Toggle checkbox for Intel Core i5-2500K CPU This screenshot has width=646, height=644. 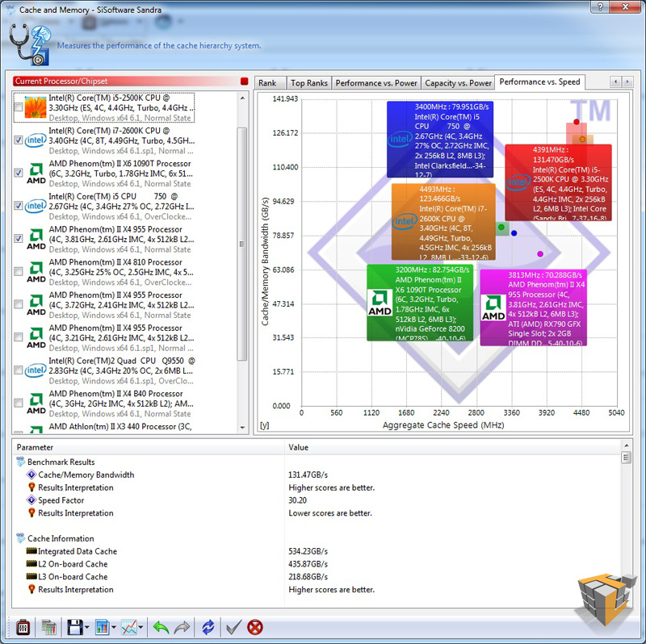18,107
